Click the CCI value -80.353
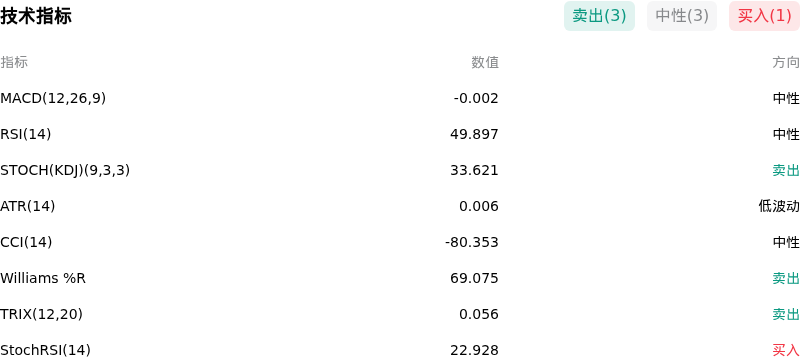800x360 pixels. [472, 242]
